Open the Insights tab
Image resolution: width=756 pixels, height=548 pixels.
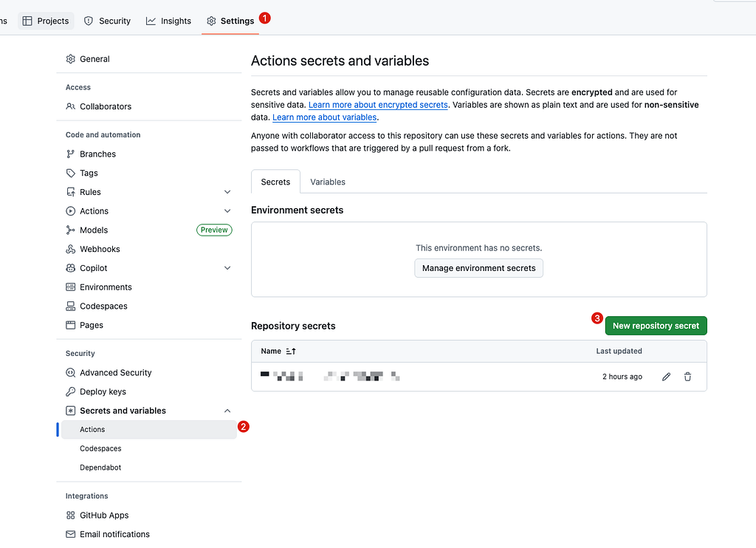pos(169,21)
